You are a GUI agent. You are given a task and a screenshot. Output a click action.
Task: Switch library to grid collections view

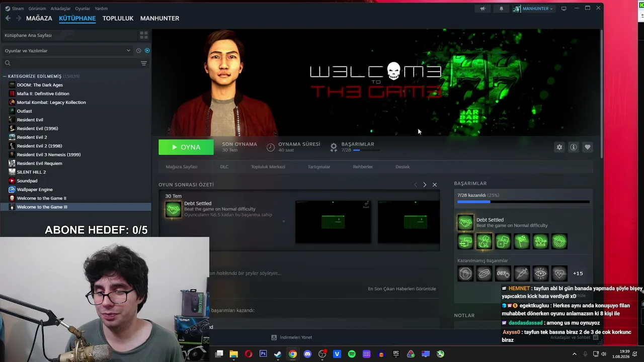pyautogui.click(x=144, y=35)
